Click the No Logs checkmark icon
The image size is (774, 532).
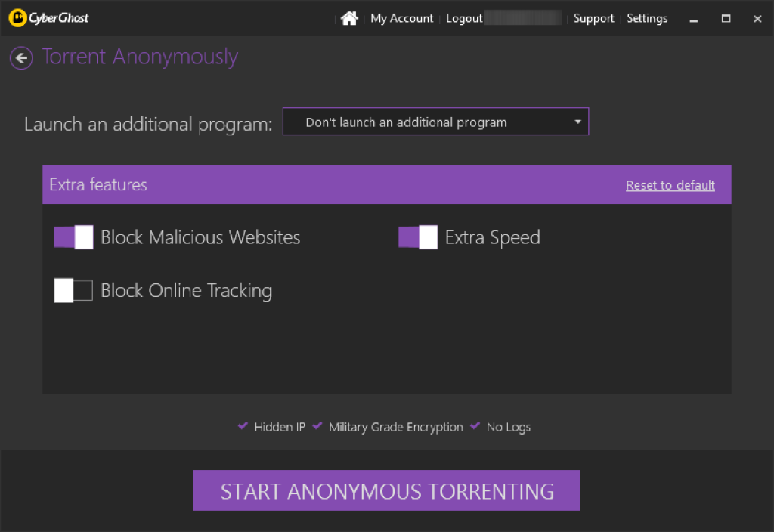click(x=475, y=426)
